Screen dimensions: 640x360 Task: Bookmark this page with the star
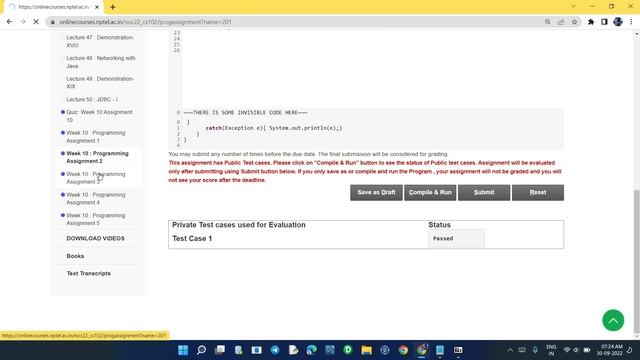[x=574, y=22]
